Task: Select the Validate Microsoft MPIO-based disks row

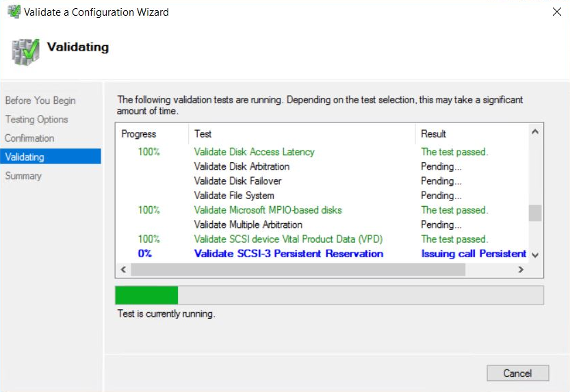Action: click(x=322, y=210)
